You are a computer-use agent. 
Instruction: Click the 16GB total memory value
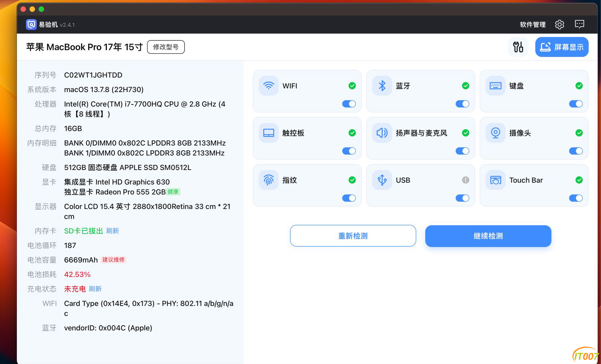coord(73,128)
